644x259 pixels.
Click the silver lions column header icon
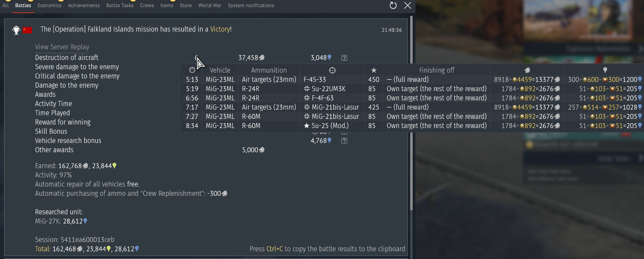(x=527, y=70)
